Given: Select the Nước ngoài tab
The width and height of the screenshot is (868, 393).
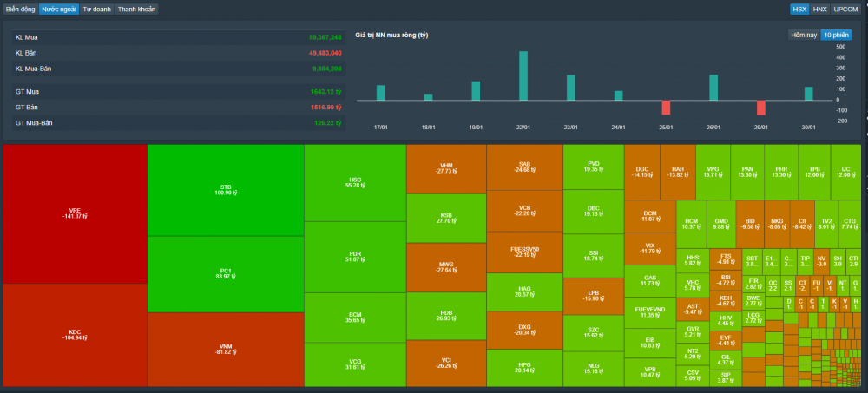Looking at the screenshot, I should click(59, 10).
